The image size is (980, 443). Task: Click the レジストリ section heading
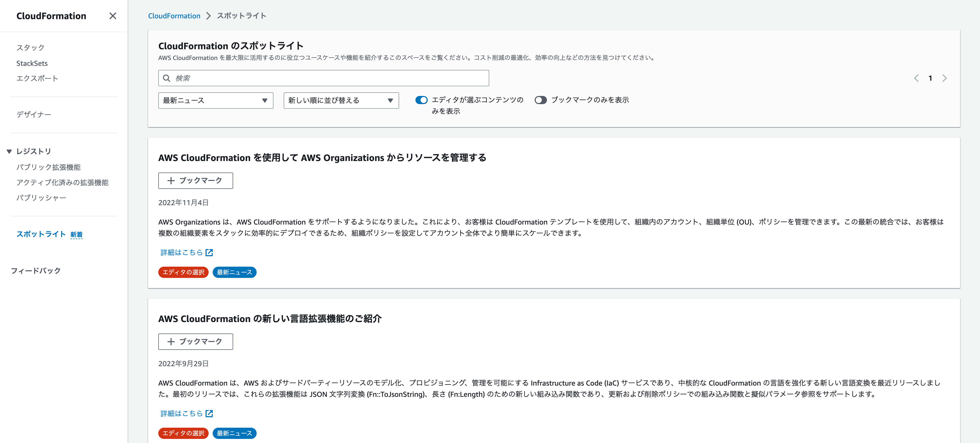click(33, 151)
